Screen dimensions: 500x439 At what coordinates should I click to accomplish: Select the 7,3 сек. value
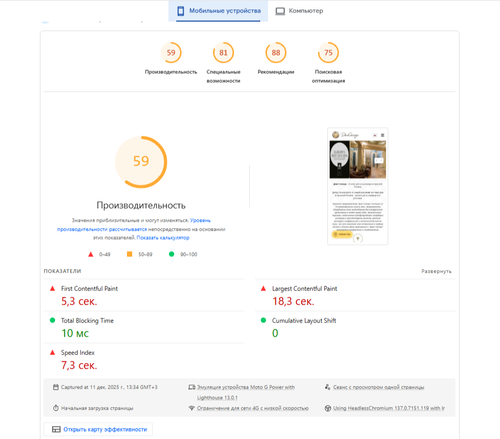tap(79, 365)
